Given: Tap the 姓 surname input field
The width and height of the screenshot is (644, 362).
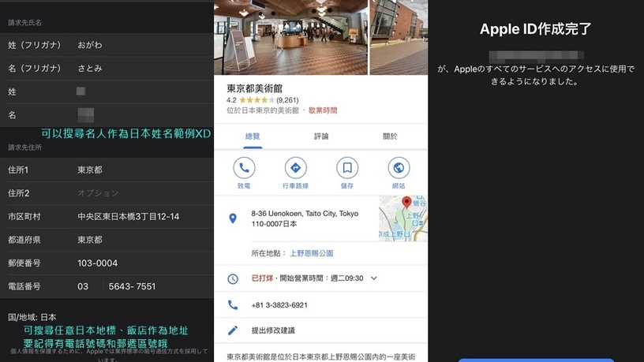Looking at the screenshot, I should pyautogui.click(x=107, y=91).
